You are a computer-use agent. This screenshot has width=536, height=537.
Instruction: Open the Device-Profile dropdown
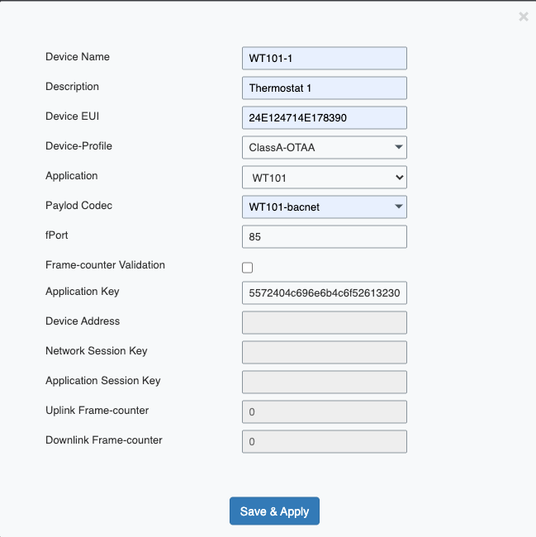(x=324, y=147)
